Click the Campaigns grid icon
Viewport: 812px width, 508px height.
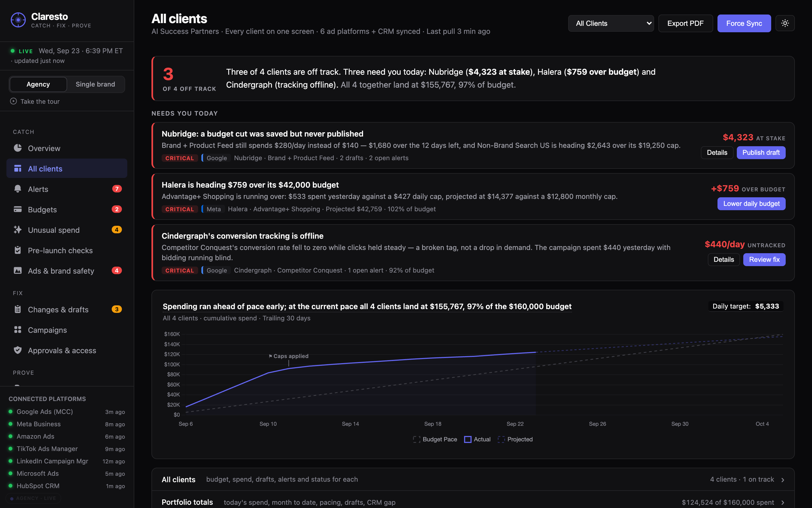click(x=18, y=330)
